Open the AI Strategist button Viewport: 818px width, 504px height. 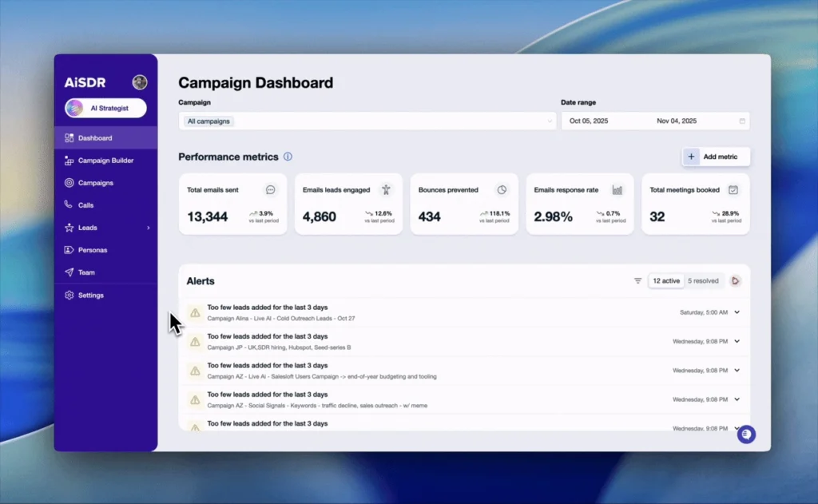pos(105,108)
